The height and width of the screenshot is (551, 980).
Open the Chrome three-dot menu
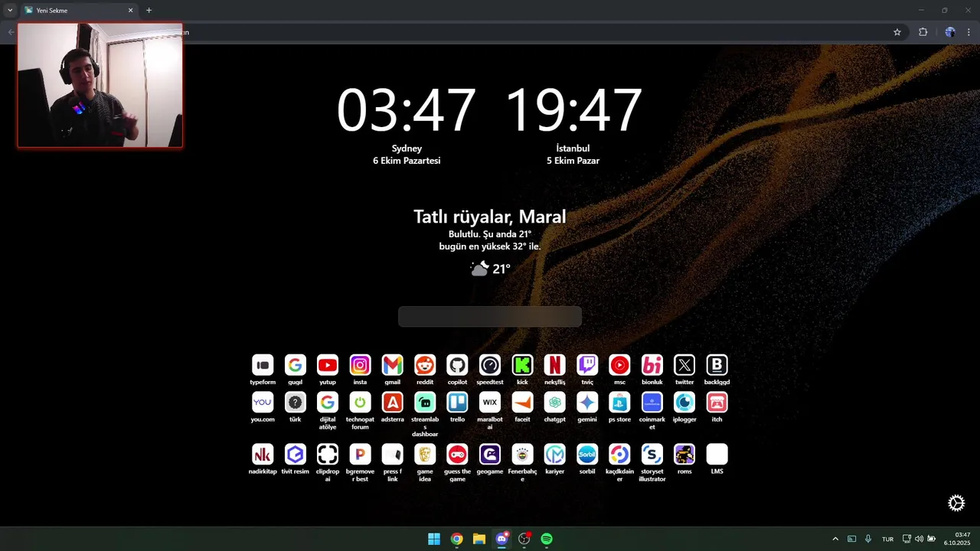click(969, 32)
